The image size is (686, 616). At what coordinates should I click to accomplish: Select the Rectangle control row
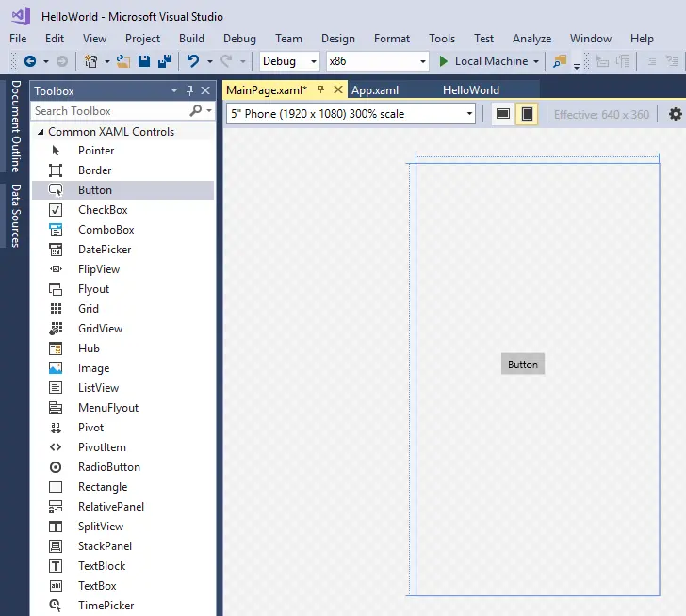tap(122, 487)
